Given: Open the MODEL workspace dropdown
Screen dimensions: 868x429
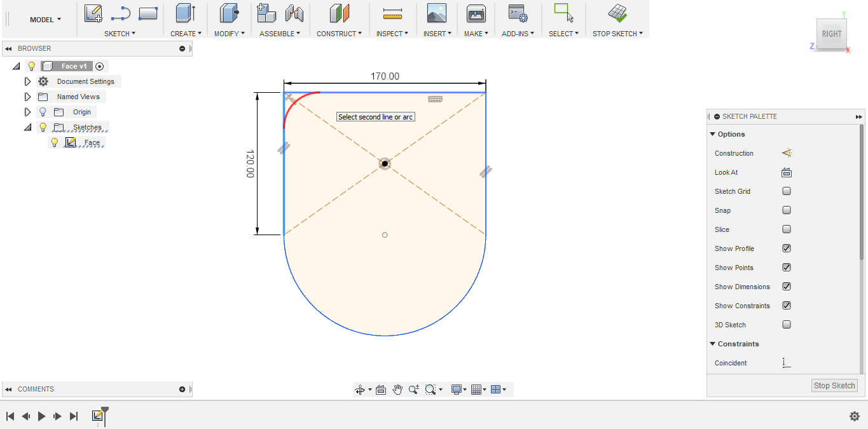Looking at the screenshot, I should [x=45, y=20].
